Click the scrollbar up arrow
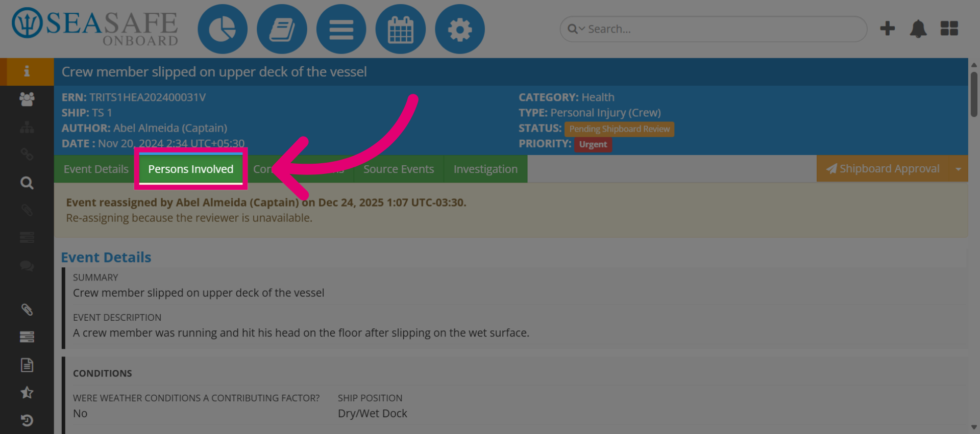 pyautogui.click(x=974, y=65)
